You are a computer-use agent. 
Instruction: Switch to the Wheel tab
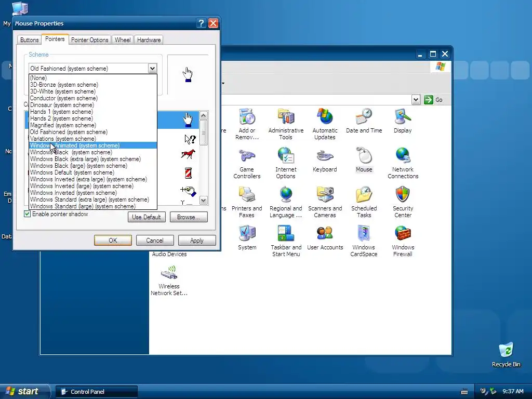point(123,40)
